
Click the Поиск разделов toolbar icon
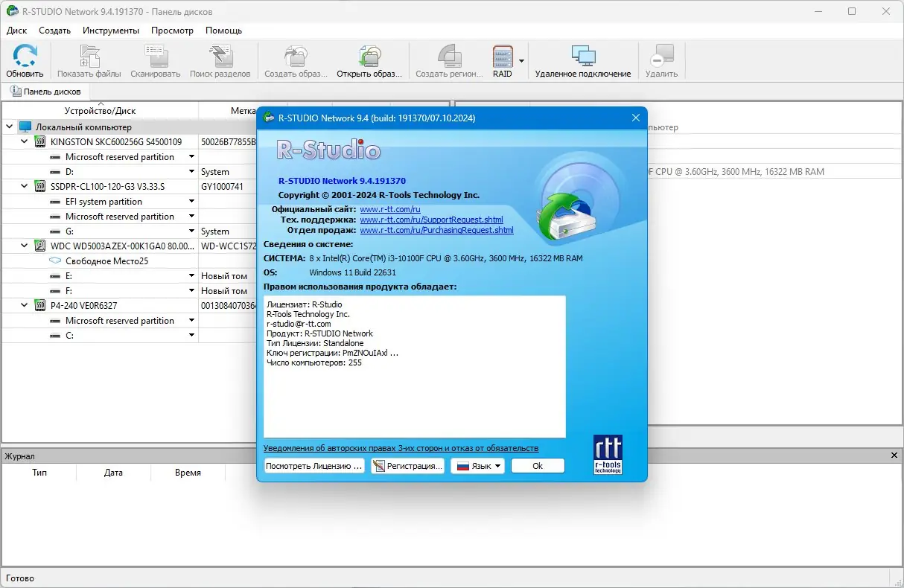(x=220, y=61)
